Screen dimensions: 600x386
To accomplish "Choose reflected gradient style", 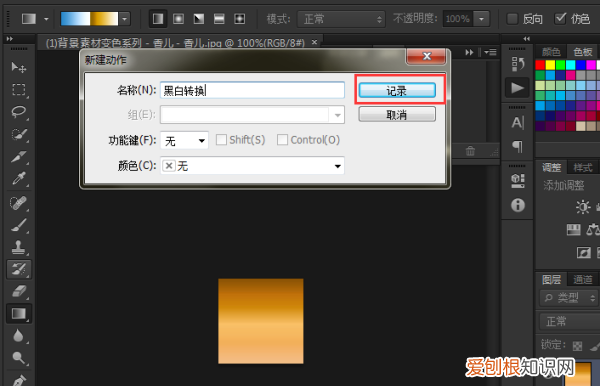I will coord(219,18).
